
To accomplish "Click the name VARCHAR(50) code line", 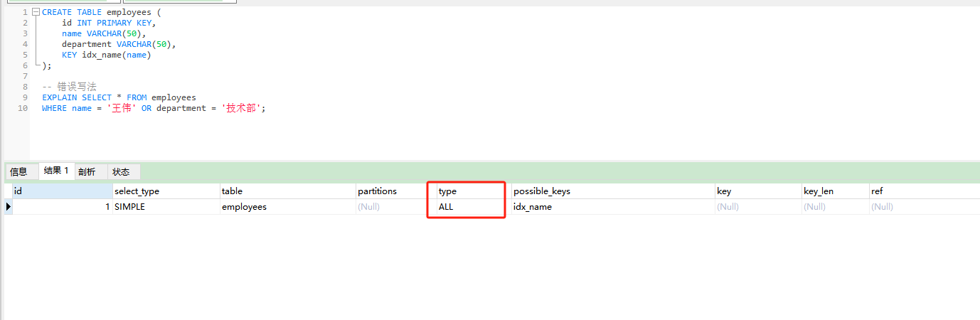I will 104,33.
